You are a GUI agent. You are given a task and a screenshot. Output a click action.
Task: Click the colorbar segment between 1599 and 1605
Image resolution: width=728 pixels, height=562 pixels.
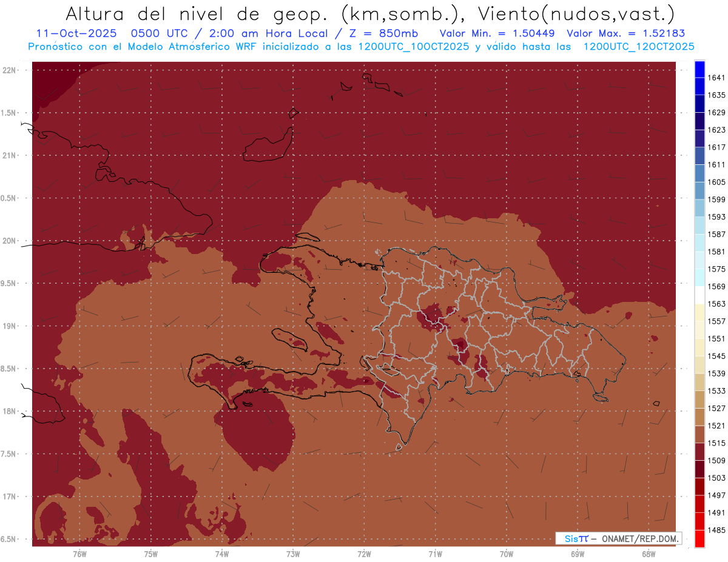point(699,191)
